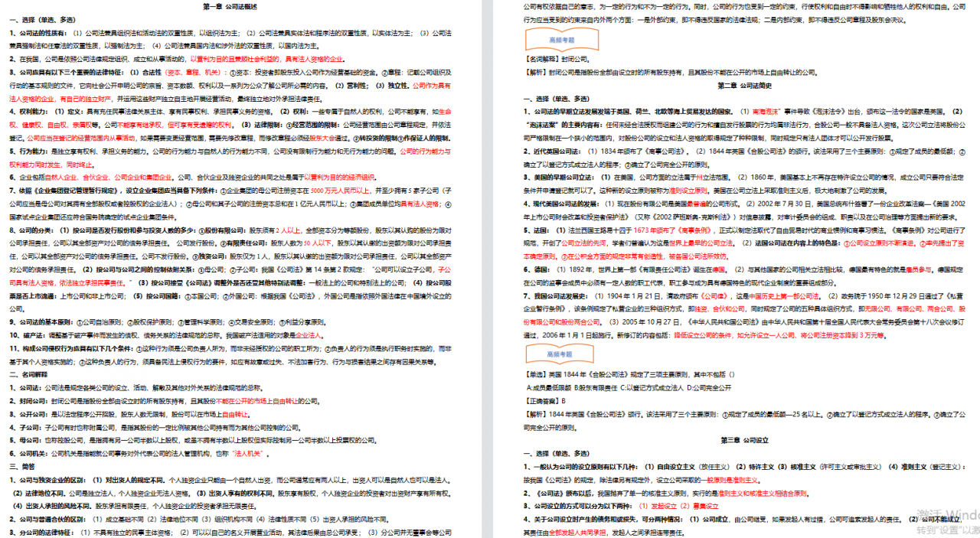This screenshot has height=538, width=980.
Task: Click the 激活 Windows watermark text
Action: (948, 514)
